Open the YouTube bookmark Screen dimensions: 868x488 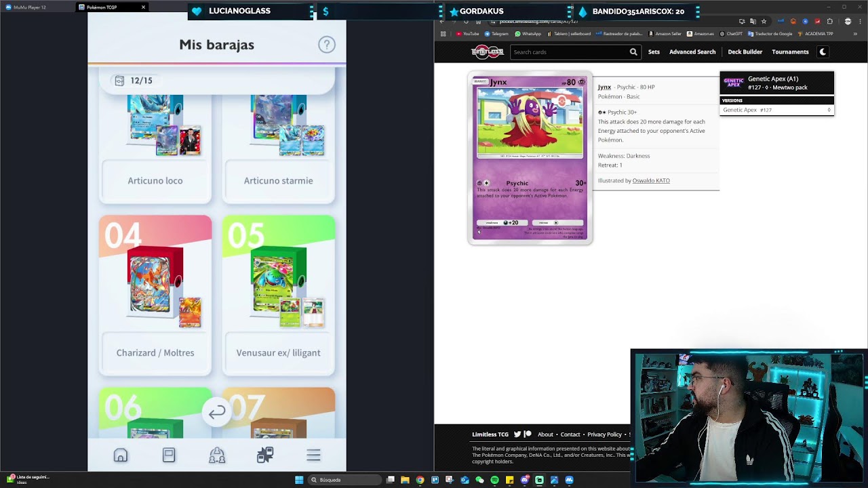pos(467,34)
